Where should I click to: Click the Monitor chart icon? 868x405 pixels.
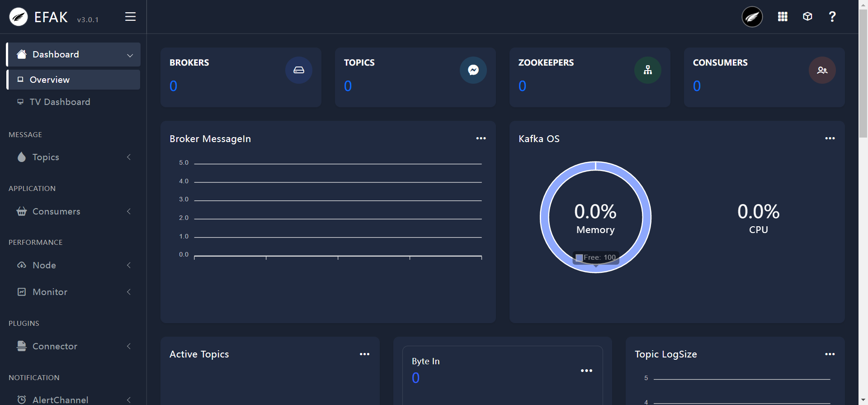(21, 292)
